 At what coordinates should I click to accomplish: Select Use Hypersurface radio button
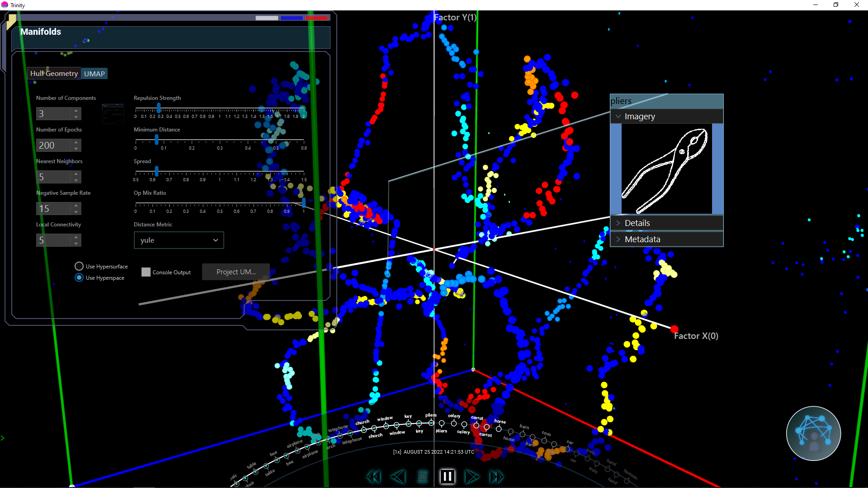pos(79,266)
